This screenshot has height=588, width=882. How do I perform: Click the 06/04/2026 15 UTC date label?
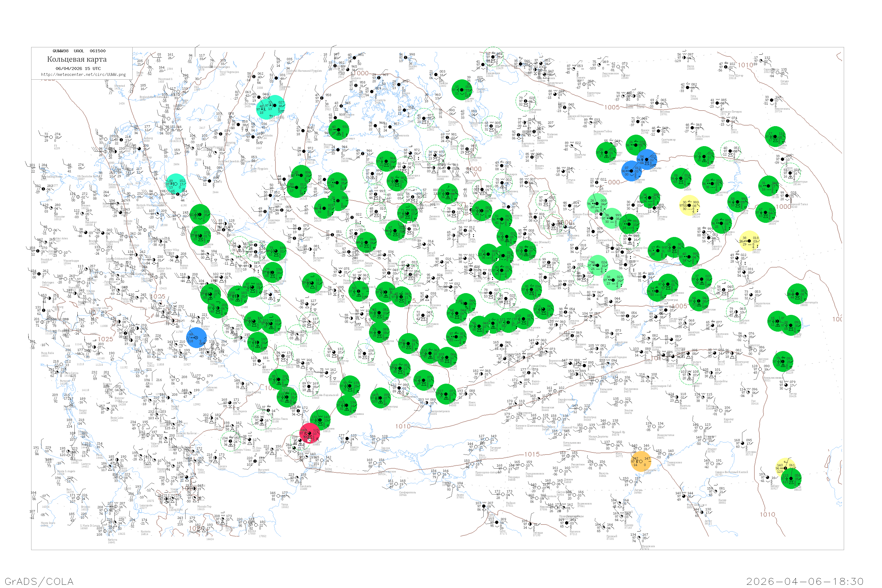(x=78, y=68)
